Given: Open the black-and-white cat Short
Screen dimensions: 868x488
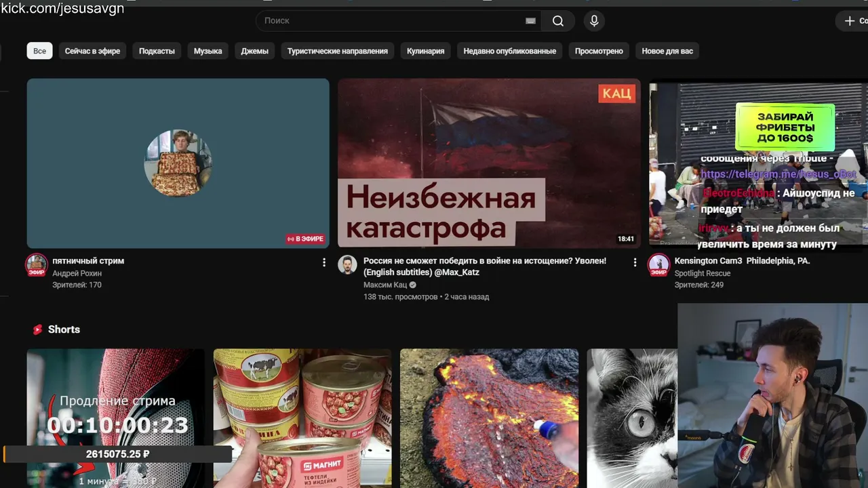Looking at the screenshot, I should pyautogui.click(x=632, y=418).
